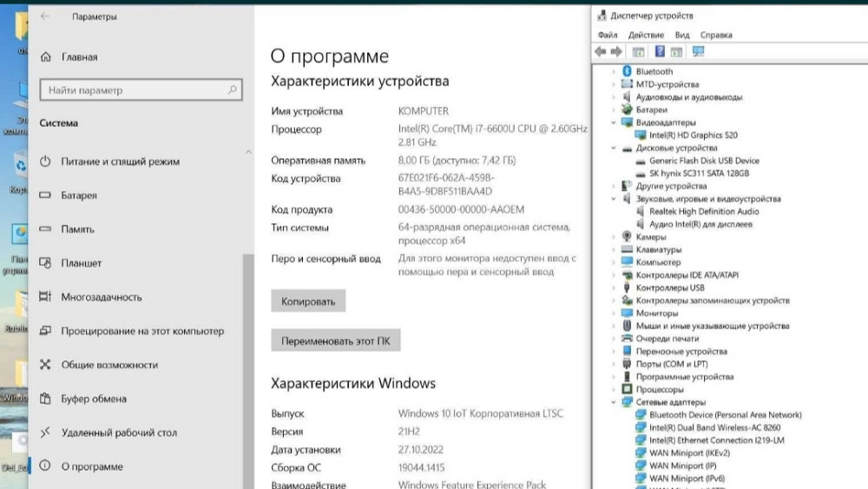The width and height of the screenshot is (868, 489).
Task: Select WAN Miniport (IPv6) adapter
Action: [x=687, y=479]
